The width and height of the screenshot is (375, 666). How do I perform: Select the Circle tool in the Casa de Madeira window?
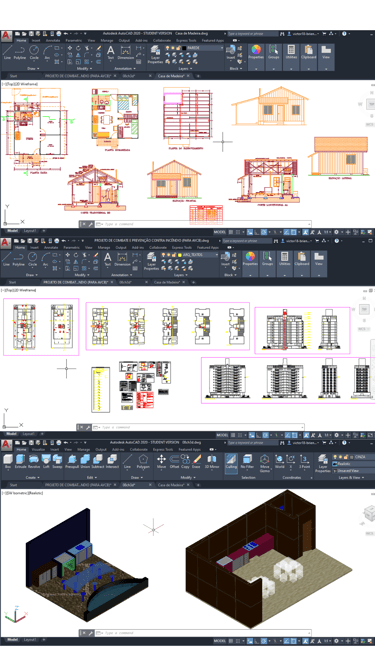point(34,52)
